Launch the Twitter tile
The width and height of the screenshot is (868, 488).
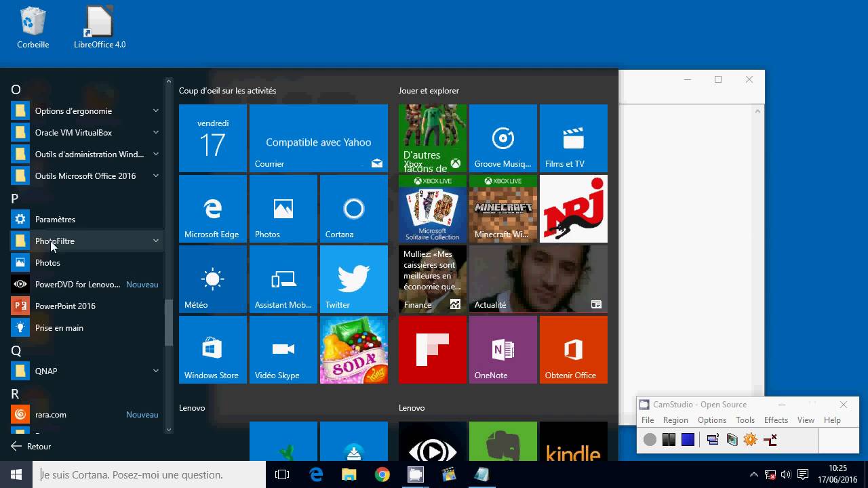coord(354,279)
